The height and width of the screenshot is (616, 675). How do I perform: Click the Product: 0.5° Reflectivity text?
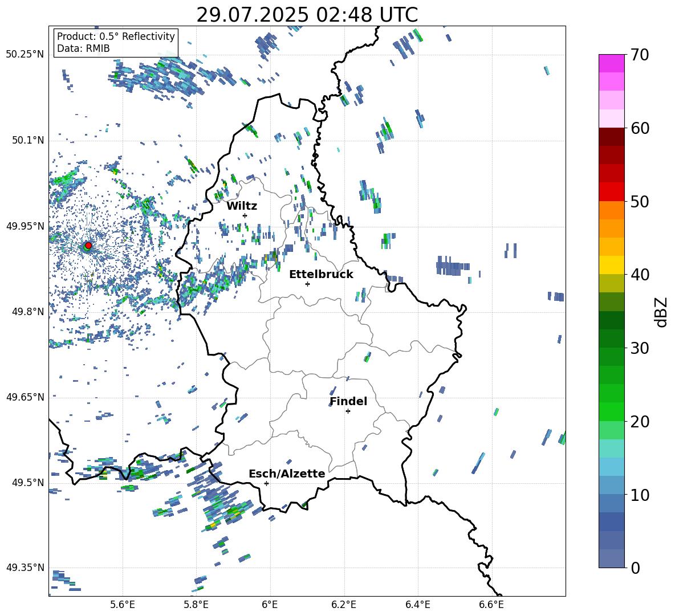(x=116, y=36)
